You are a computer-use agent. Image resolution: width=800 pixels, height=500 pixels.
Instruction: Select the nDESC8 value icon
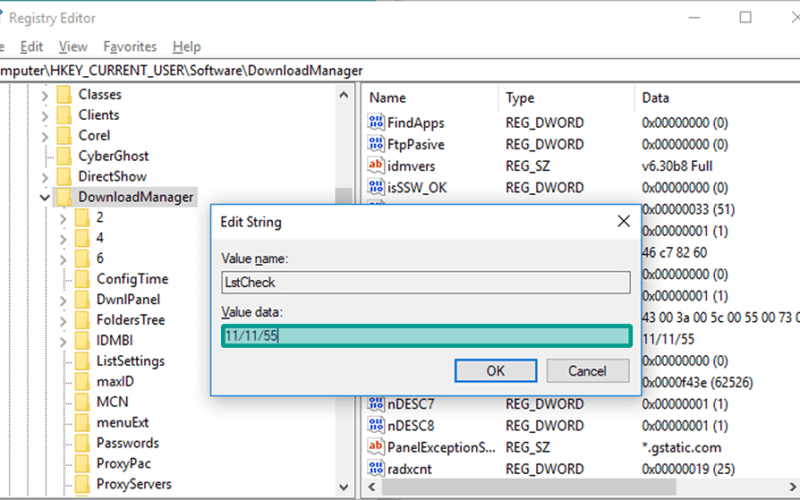[x=376, y=425]
